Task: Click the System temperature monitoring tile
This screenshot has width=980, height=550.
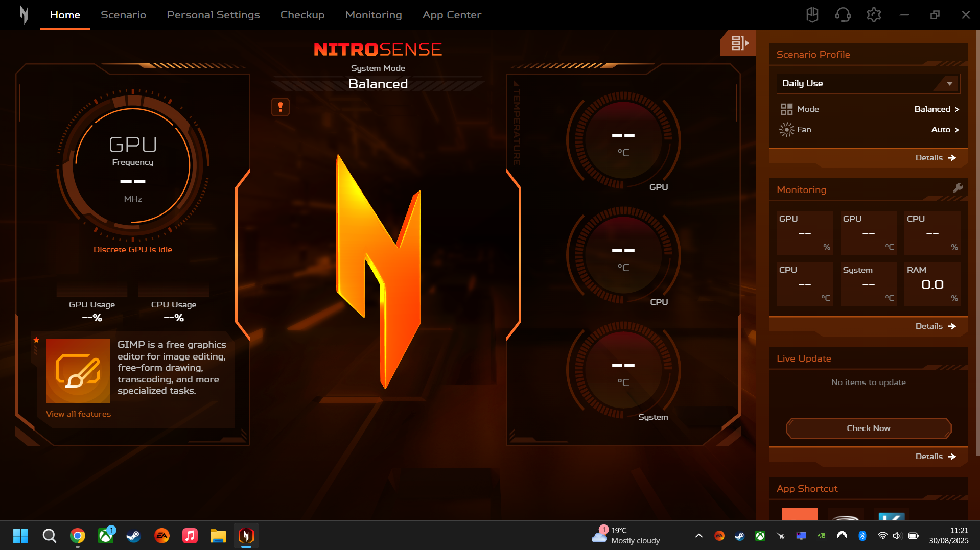Action: click(868, 284)
